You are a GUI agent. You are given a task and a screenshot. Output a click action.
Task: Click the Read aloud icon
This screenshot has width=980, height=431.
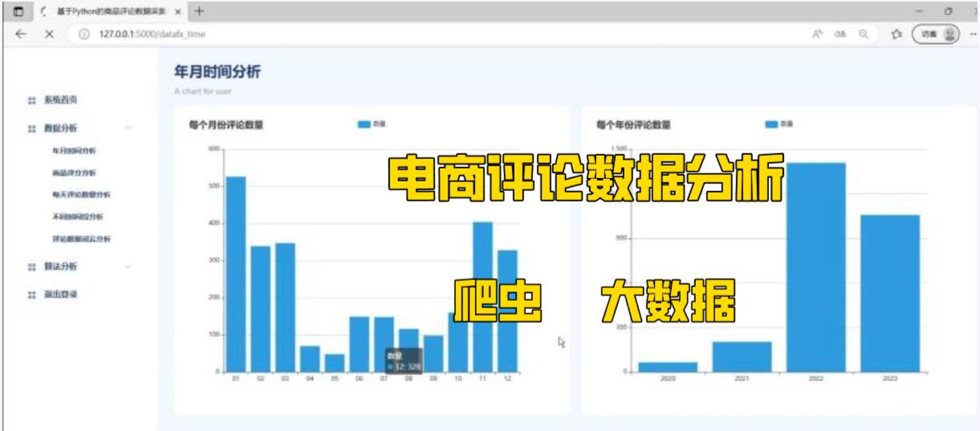817,35
